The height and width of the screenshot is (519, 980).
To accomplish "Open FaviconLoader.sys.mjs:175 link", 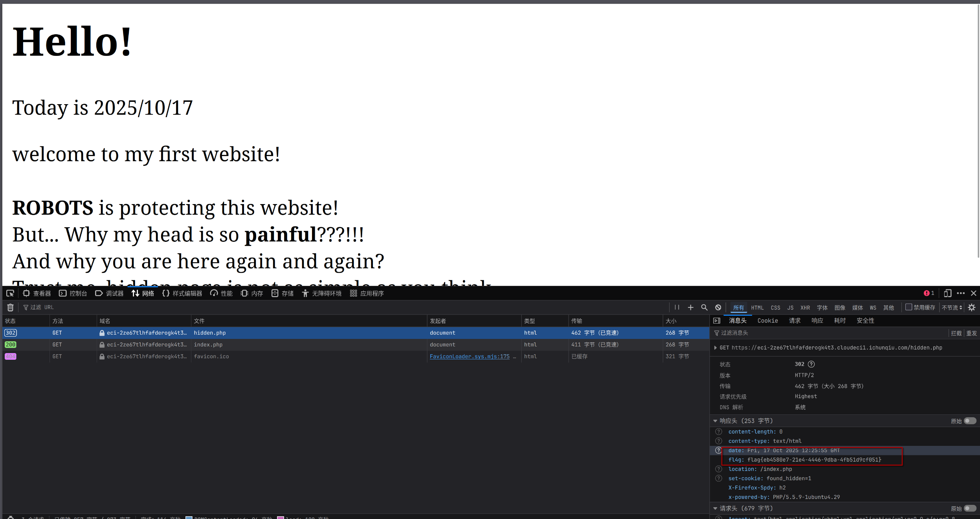I will click(469, 356).
